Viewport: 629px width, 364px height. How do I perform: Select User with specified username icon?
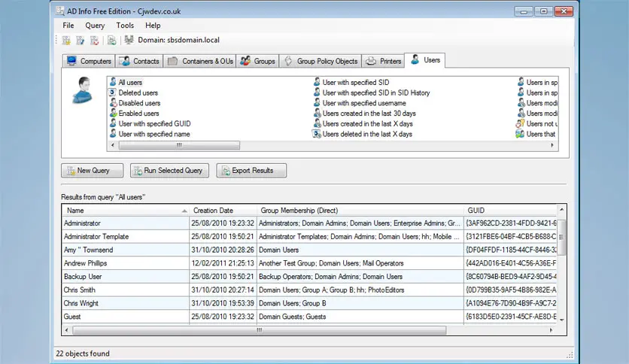(x=317, y=103)
